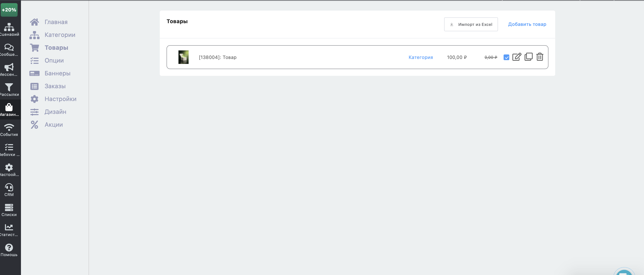The height and width of the screenshot is (275, 644).
Task: Open Рассылки funnel icon
Action: (9, 89)
